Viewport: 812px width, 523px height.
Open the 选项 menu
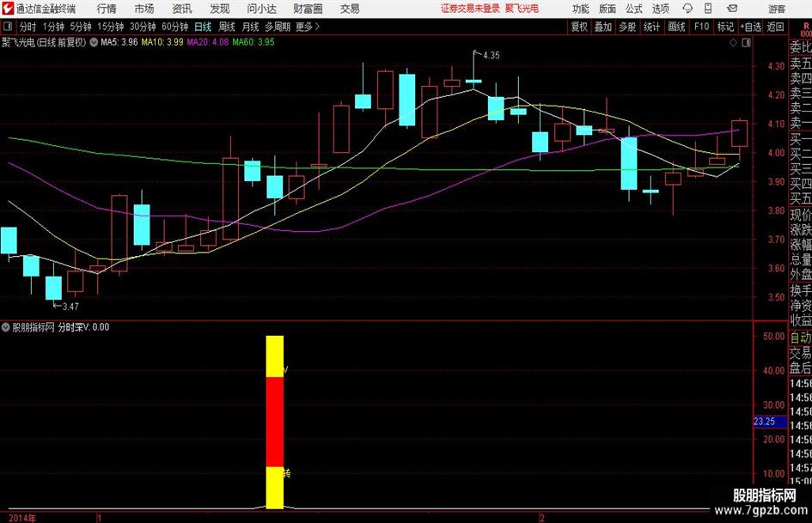point(660,9)
